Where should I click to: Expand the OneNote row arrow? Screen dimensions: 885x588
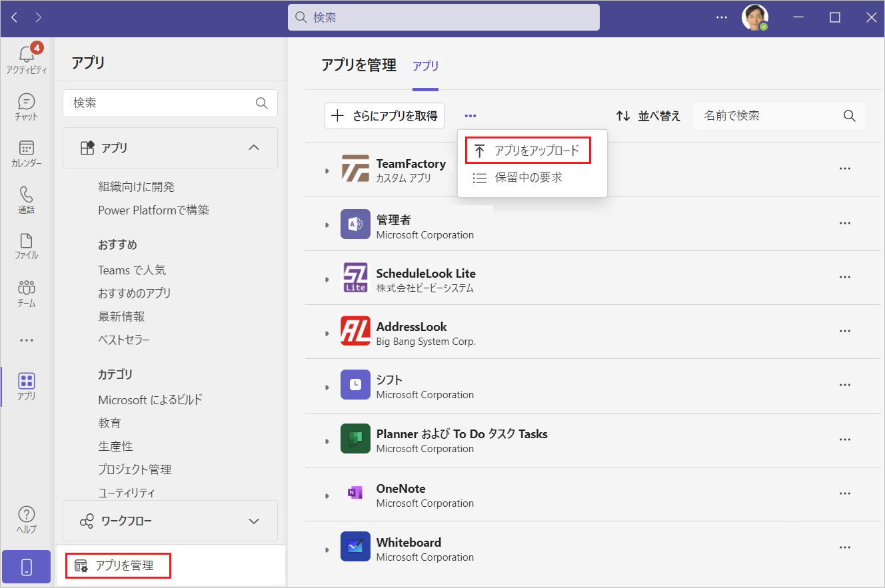pos(327,495)
